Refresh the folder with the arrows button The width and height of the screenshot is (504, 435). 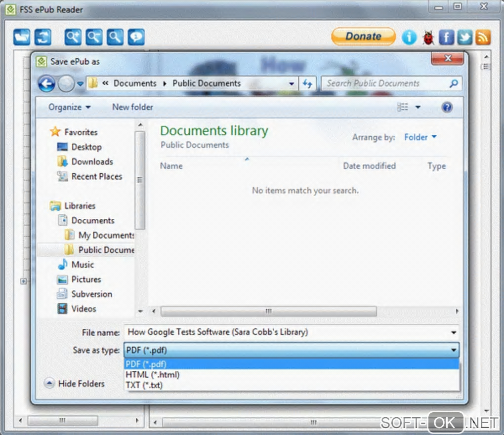[308, 84]
